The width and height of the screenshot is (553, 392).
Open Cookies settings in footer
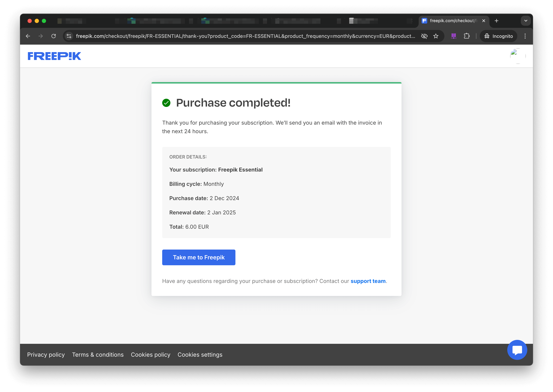point(200,355)
